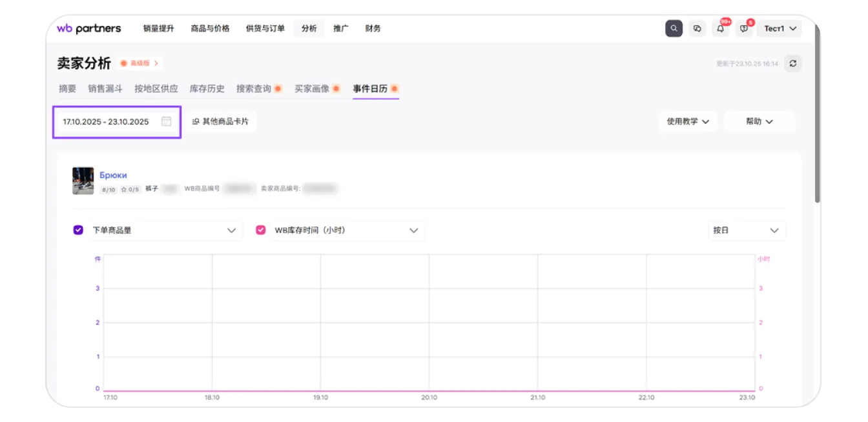Click the refresh data icon

tap(793, 63)
